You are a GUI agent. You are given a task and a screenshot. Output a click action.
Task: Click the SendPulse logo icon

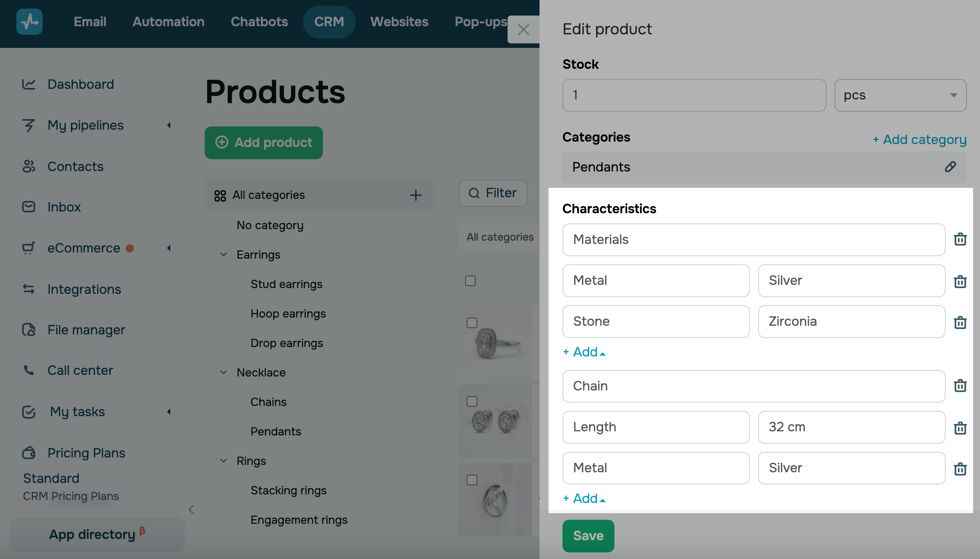point(29,22)
